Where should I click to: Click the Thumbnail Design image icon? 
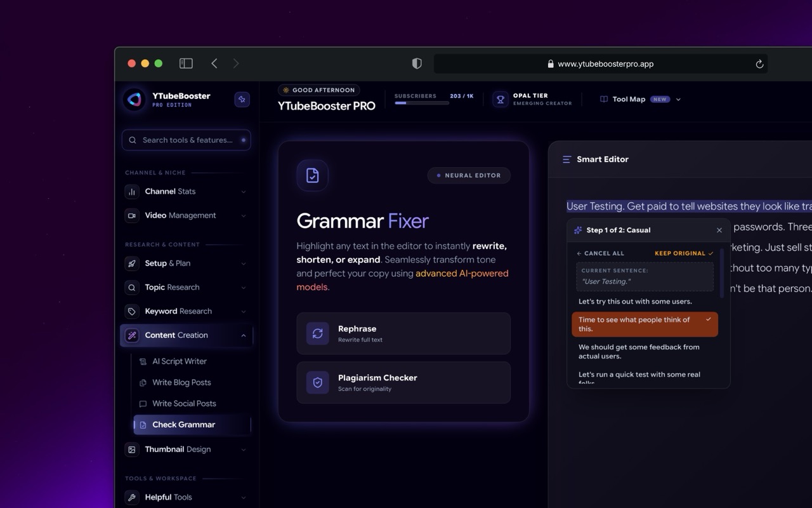click(x=132, y=450)
